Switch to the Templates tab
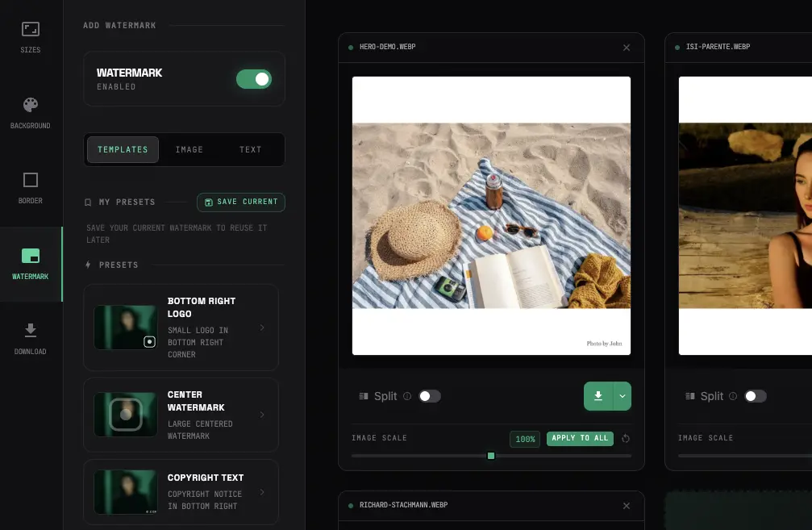Image resolution: width=812 pixels, height=530 pixels. 123,150
